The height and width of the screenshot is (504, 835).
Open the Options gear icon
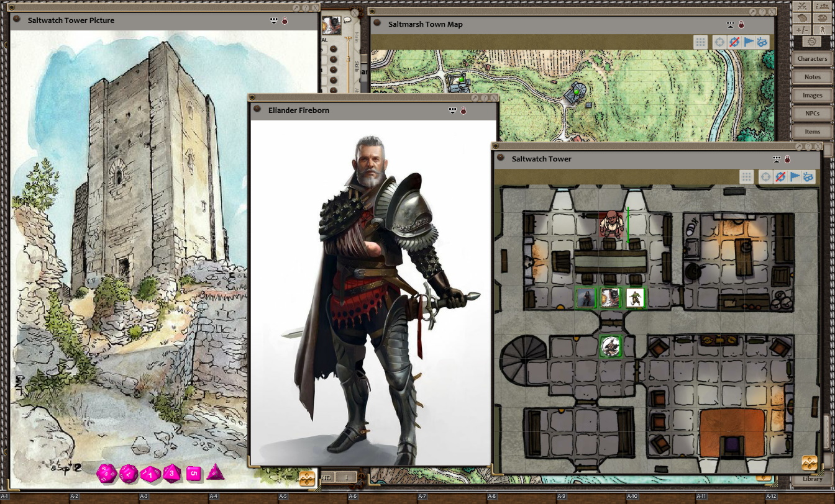811,42
